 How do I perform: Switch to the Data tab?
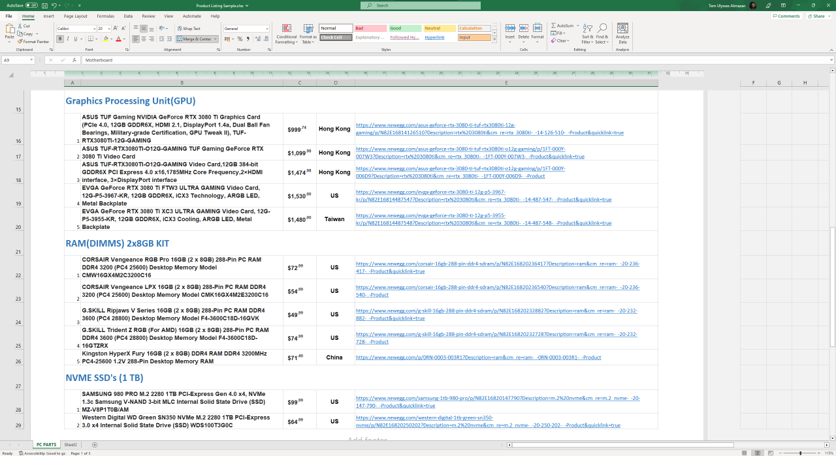[x=128, y=17]
